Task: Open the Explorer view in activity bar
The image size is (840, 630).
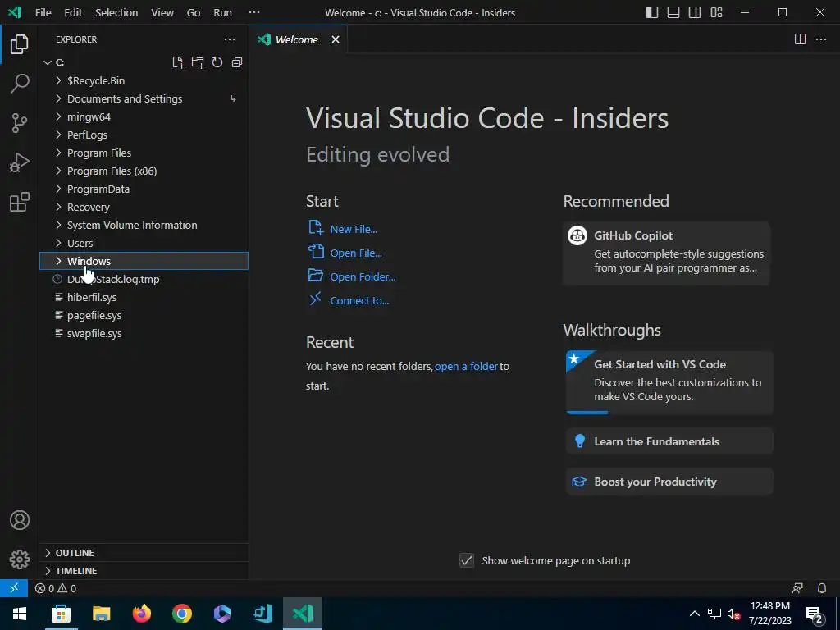Action: [20, 44]
